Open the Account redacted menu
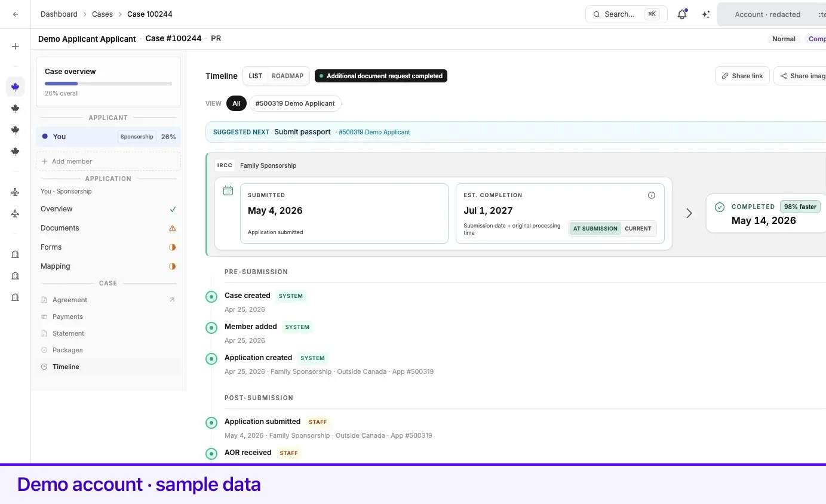The image size is (826, 504). [x=771, y=14]
